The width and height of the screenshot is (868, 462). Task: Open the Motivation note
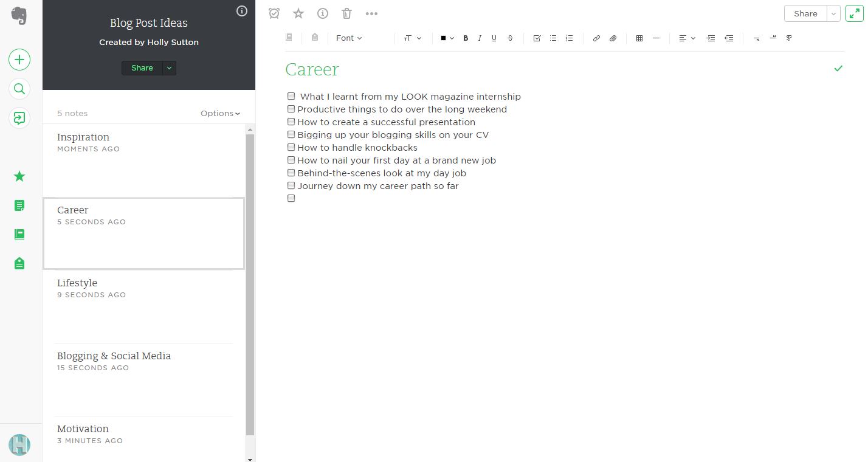tap(143, 439)
